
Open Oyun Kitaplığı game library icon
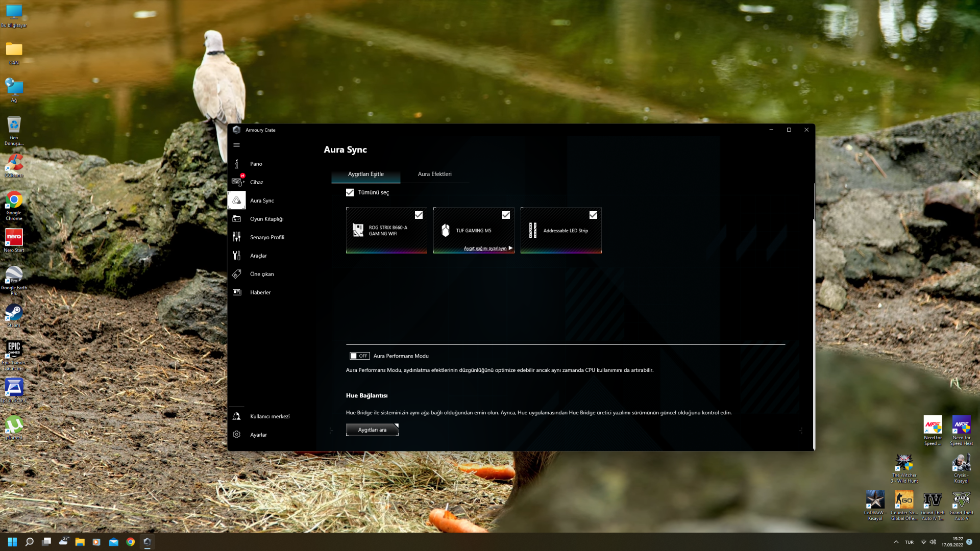coord(236,219)
